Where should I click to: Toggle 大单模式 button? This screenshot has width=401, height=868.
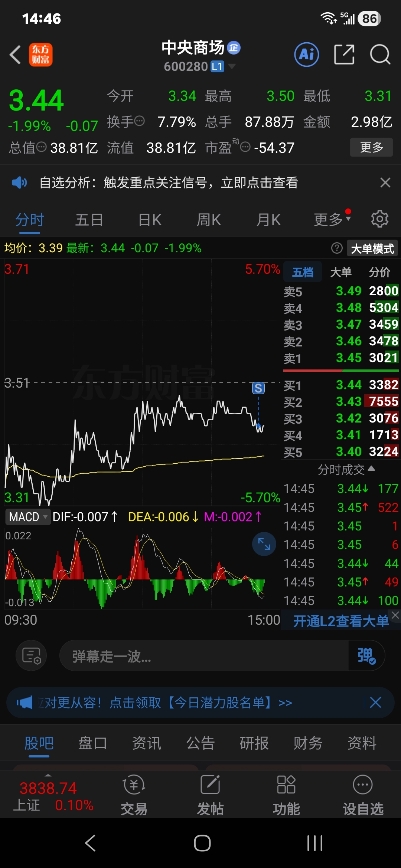click(x=372, y=248)
